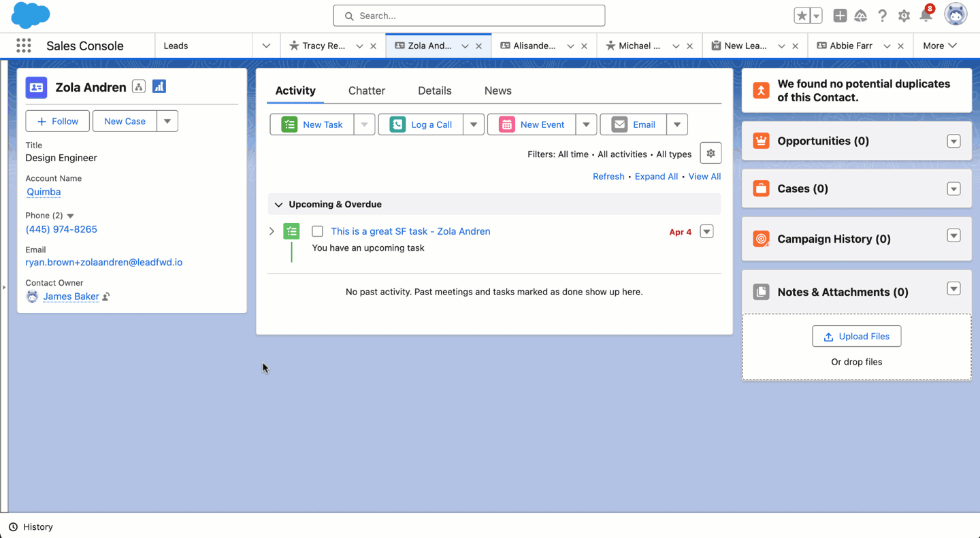Screen dimensions: 980x538
Task: Select the Activity tab
Action: click(295, 90)
